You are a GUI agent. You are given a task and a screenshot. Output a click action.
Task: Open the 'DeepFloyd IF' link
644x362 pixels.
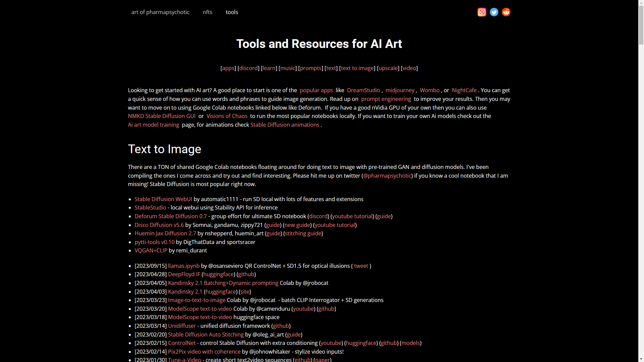click(x=184, y=274)
